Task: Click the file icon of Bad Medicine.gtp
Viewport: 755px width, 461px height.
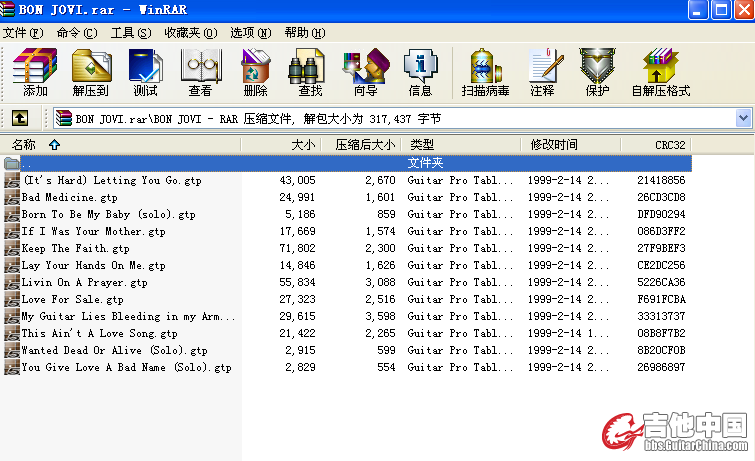Action: (x=12, y=198)
